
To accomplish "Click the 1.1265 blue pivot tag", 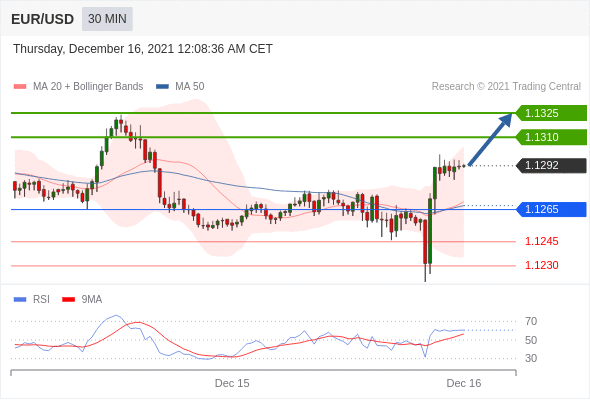I will tap(551, 209).
